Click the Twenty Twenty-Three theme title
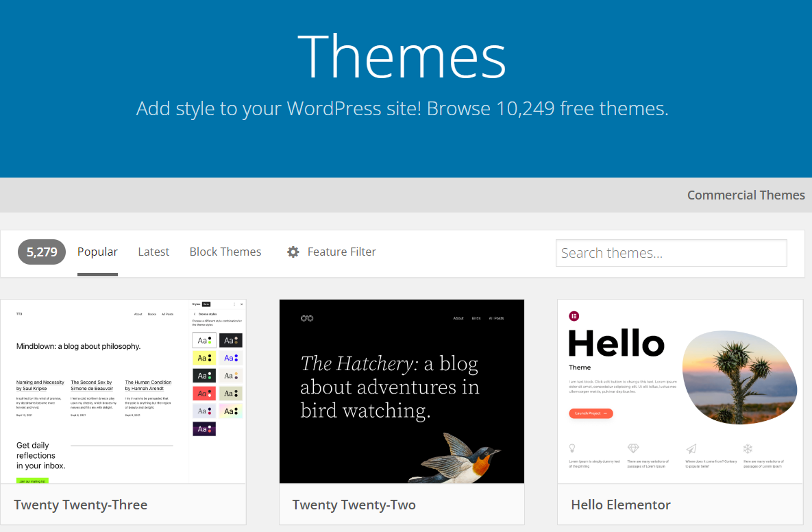This screenshot has height=532, width=812. point(81,505)
